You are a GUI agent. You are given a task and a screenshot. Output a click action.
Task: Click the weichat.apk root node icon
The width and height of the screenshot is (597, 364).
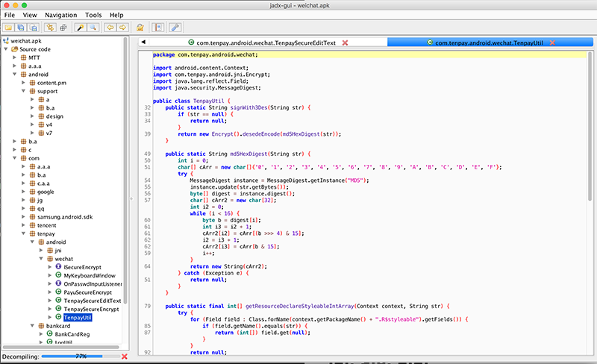pos(6,41)
